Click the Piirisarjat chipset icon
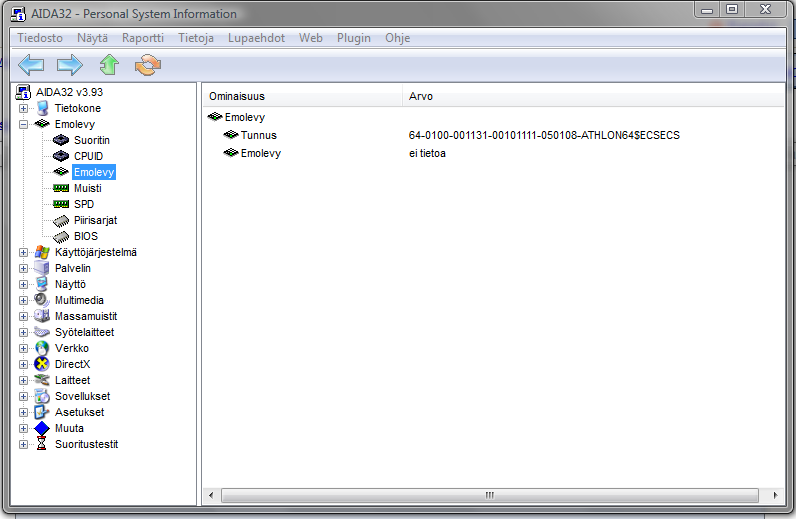 (x=61, y=220)
